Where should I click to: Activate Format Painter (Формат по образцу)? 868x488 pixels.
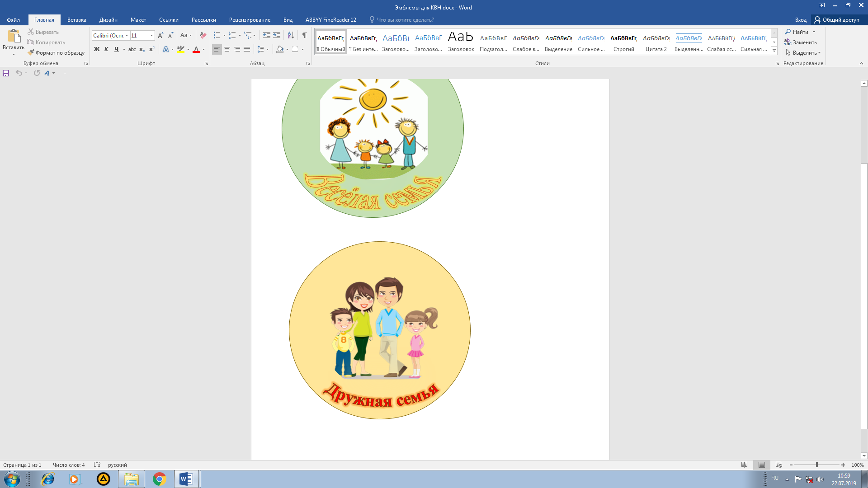(x=56, y=52)
